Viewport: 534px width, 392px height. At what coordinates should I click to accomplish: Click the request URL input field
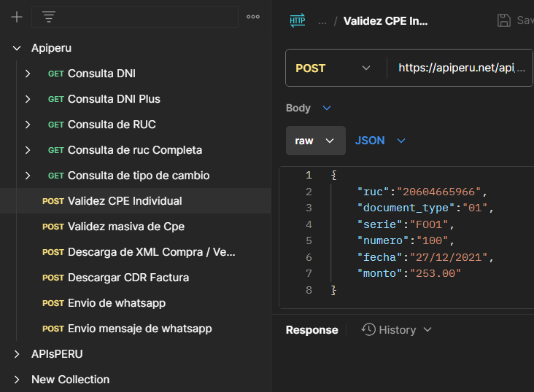coord(461,68)
